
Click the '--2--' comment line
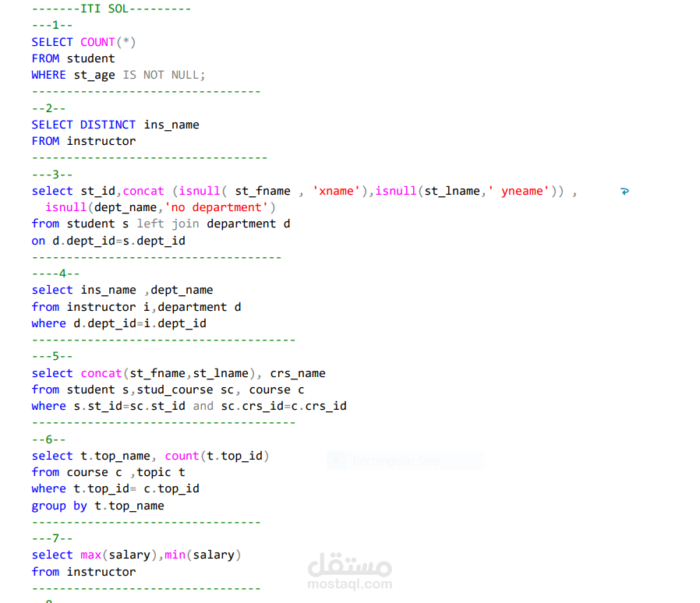pyautogui.click(x=48, y=108)
